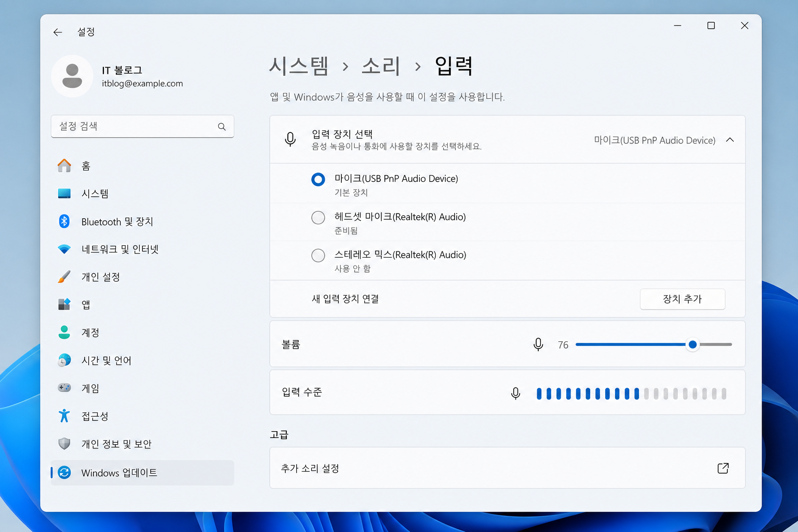Mute microphone via 볼륨 mic icon
Screen dimensions: 798x532
click(x=538, y=344)
